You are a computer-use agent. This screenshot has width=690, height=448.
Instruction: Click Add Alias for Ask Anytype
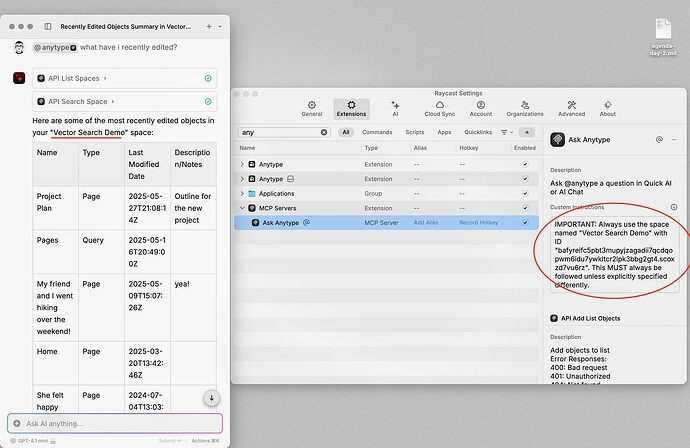[426, 223]
